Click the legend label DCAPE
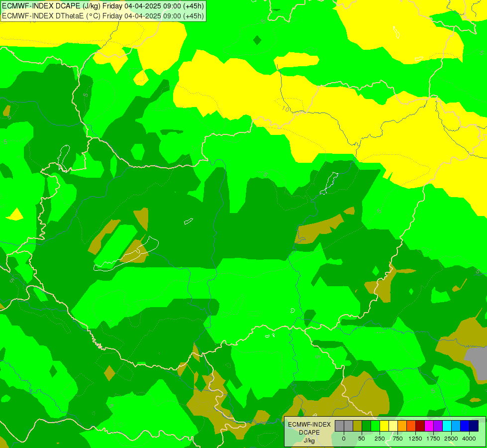The width and height of the screenshot is (487, 448). 309,433
